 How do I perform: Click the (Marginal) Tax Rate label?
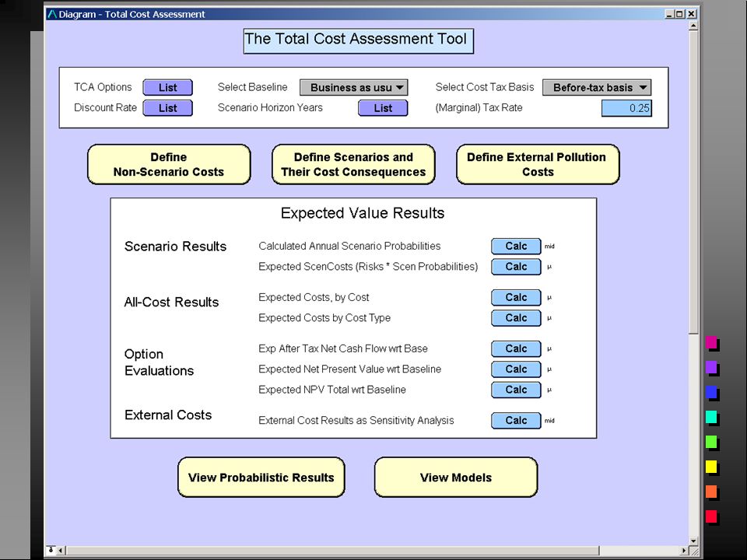click(479, 107)
